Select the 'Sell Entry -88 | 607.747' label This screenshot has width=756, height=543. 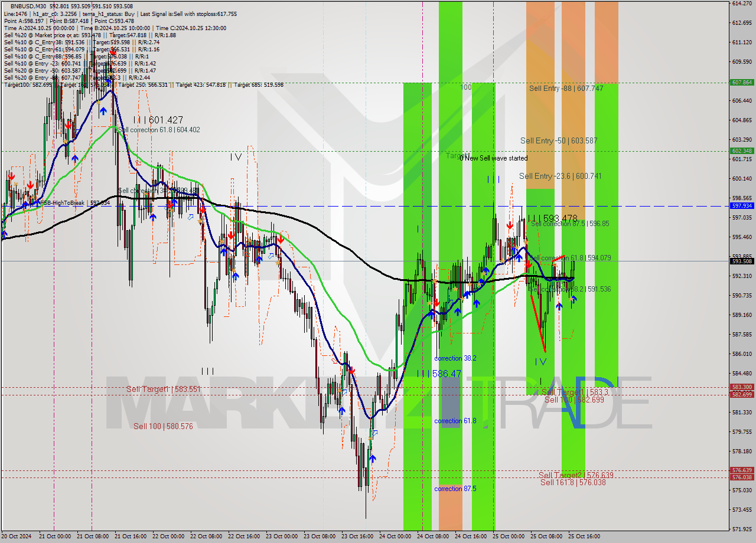tap(566, 89)
